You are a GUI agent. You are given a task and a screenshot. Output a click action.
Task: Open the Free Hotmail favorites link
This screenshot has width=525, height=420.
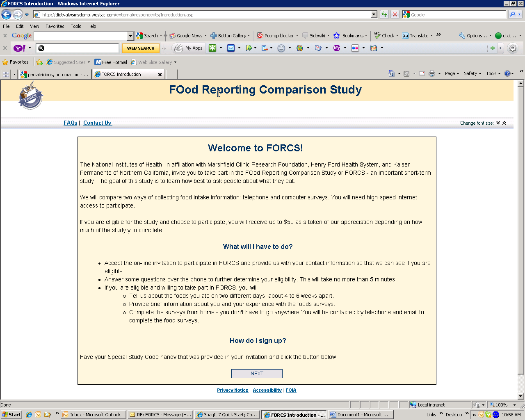[x=111, y=62]
